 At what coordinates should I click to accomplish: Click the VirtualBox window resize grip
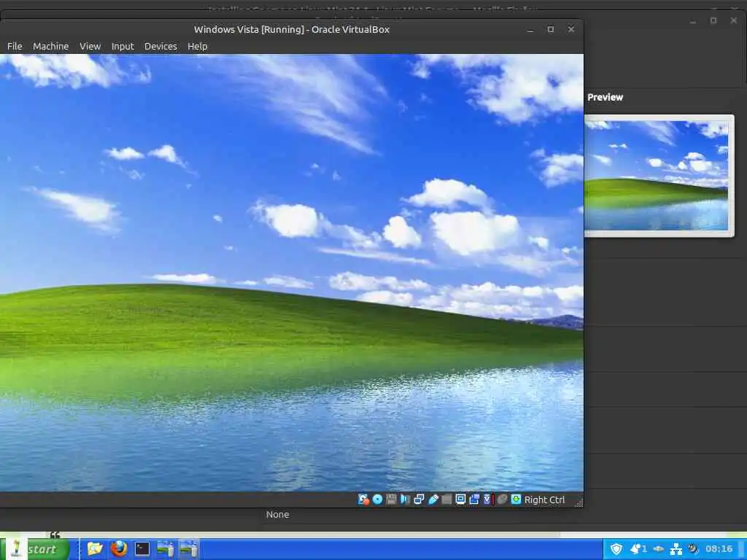pos(578,503)
